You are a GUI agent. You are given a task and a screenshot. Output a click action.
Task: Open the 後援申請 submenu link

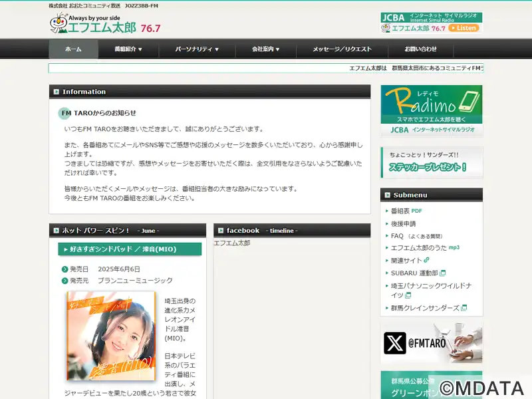click(404, 223)
